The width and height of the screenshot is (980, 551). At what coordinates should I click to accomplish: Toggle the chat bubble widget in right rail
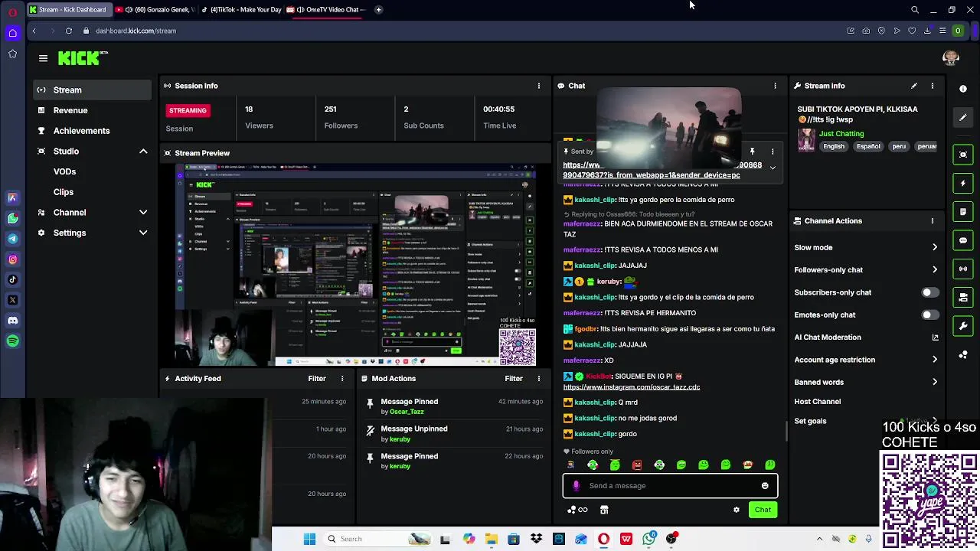pyautogui.click(x=963, y=240)
